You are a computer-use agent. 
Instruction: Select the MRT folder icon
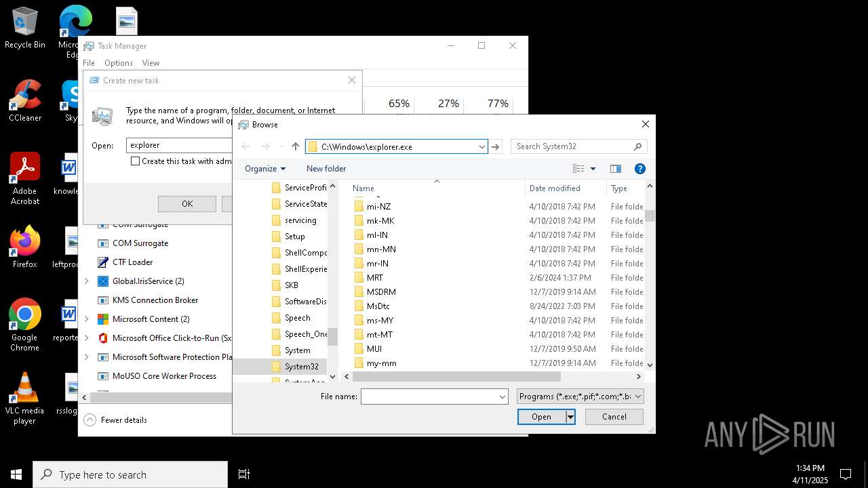click(x=359, y=277)
